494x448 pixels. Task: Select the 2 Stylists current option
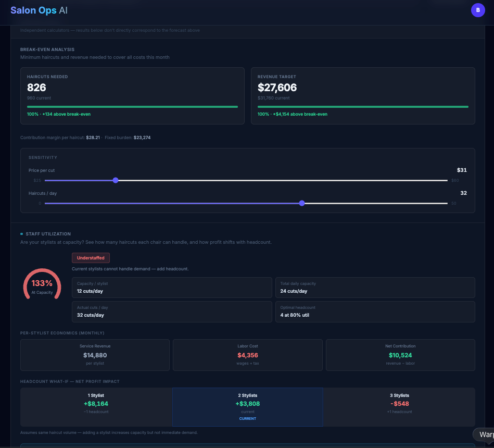(248, 407)
